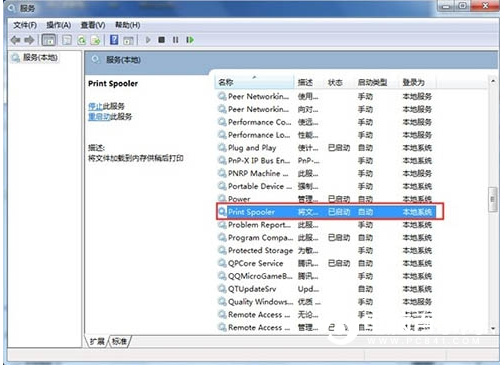The width and height of the screenshot is (500, 366).
Task: Click the scrollbar down arrow in services list
Action: click(x=493, y=328)
